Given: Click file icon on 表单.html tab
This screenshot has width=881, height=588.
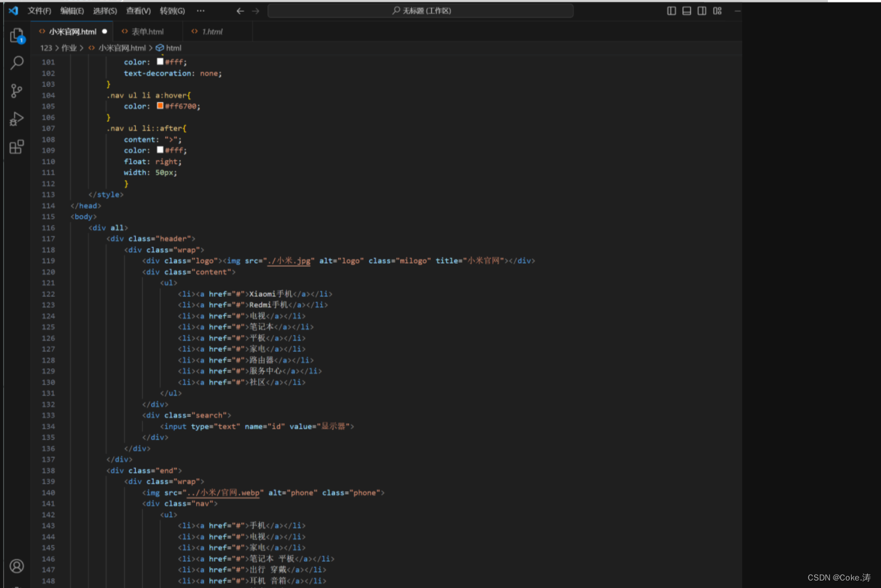Looking at the screenshot, I should [x=124, y=31].
